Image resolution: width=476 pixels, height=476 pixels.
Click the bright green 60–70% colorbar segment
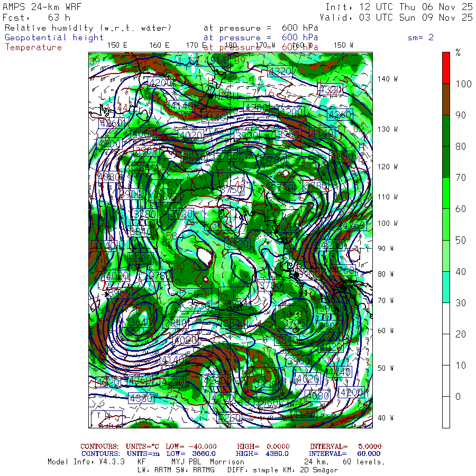pyautogui.click(x=446, y=193)
